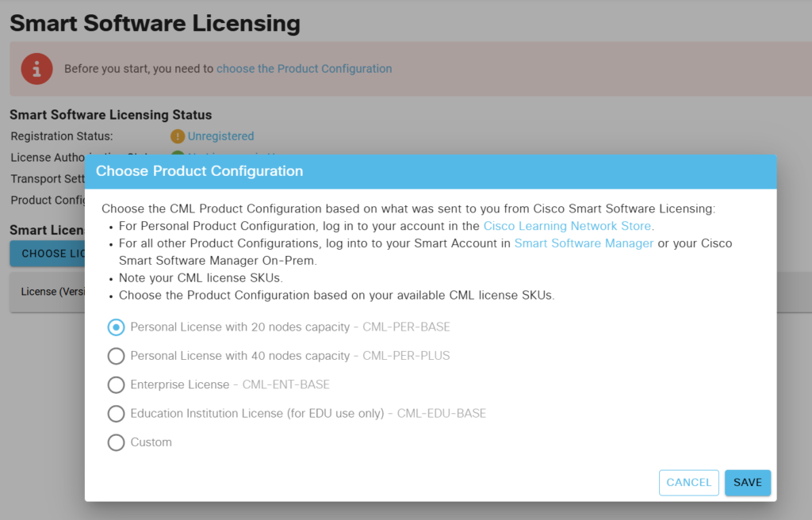
Task: Click the CML-EDU-BASE SKU text
Action: tap(441, 413)
